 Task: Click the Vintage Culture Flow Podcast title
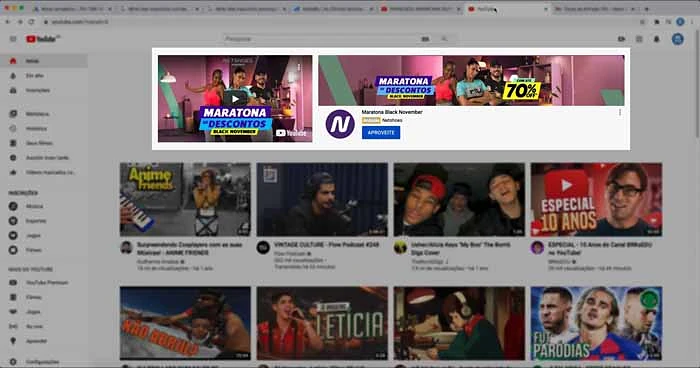pyautogui.click(x=326, y=245)
